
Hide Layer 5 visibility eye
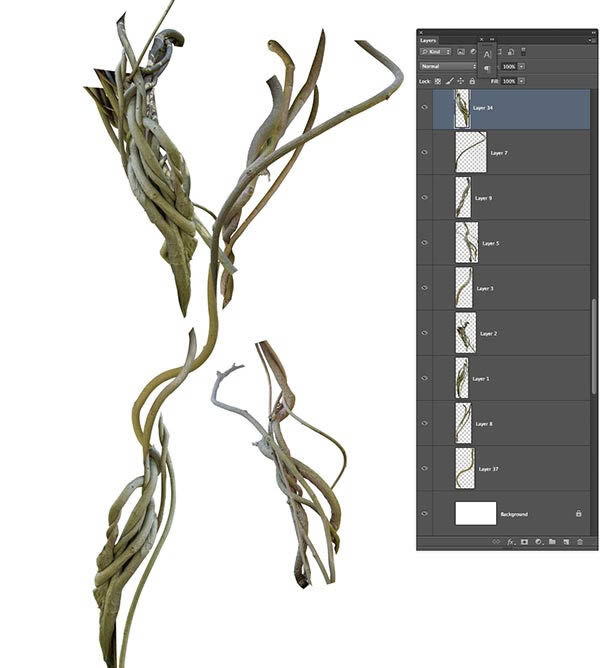click(424, 243)
